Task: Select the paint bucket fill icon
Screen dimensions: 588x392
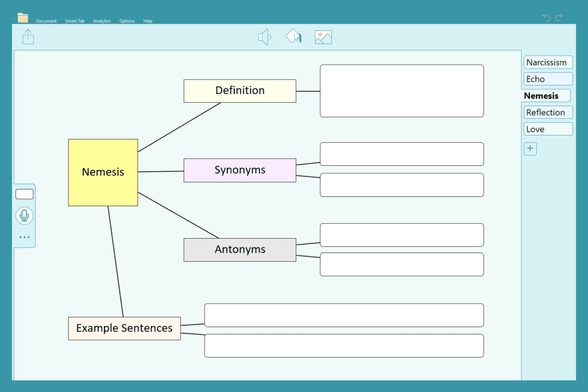Action: [293, 37]
